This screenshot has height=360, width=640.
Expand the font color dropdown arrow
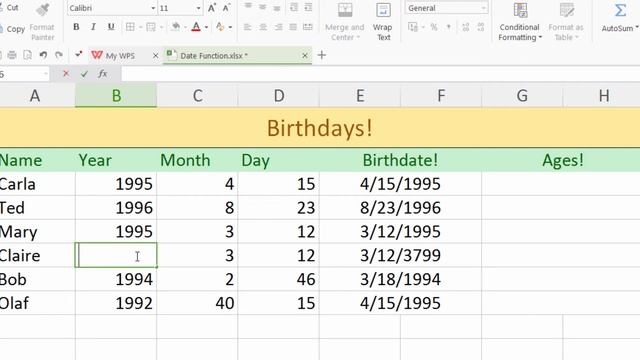pyautogui.click(x=207, y=27)
